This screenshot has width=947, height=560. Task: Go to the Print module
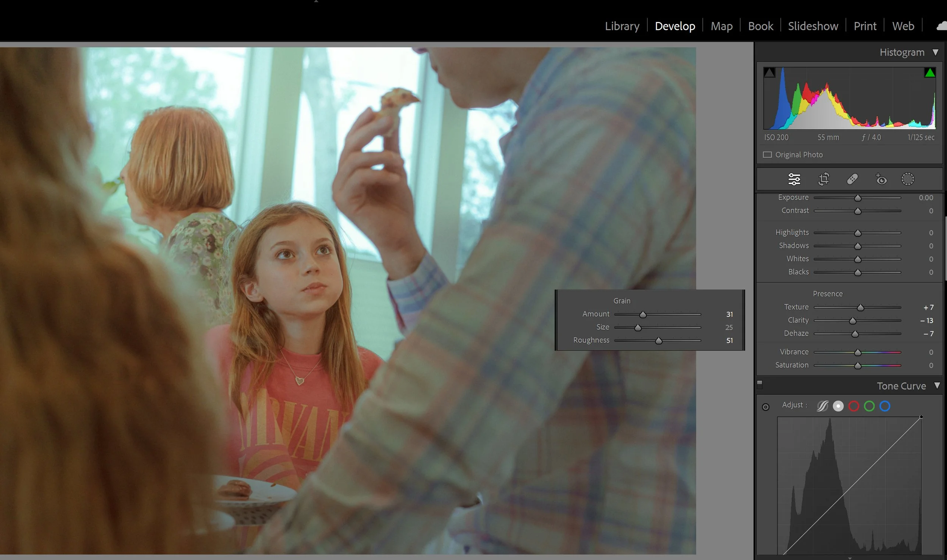865,26
